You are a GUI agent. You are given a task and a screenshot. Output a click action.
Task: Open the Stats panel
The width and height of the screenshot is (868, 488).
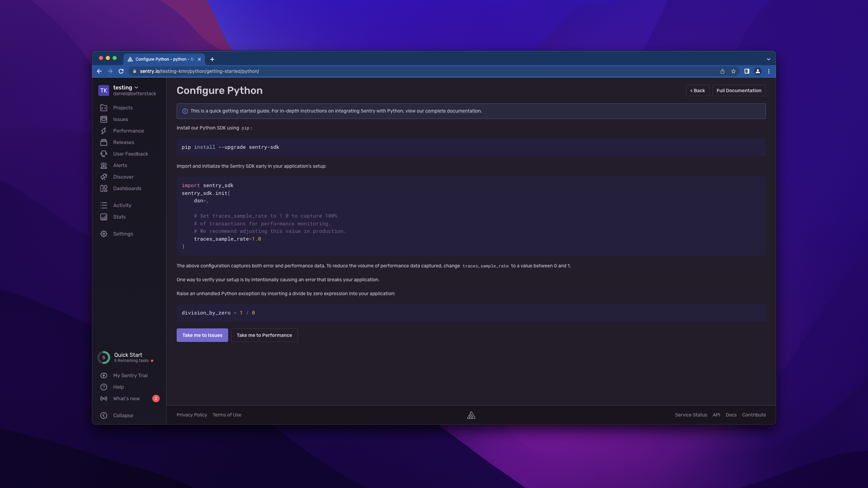104,217
